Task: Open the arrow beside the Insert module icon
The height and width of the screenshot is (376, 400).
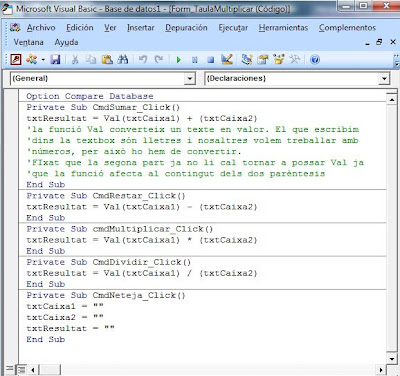Action: click(x=43, y=60)
